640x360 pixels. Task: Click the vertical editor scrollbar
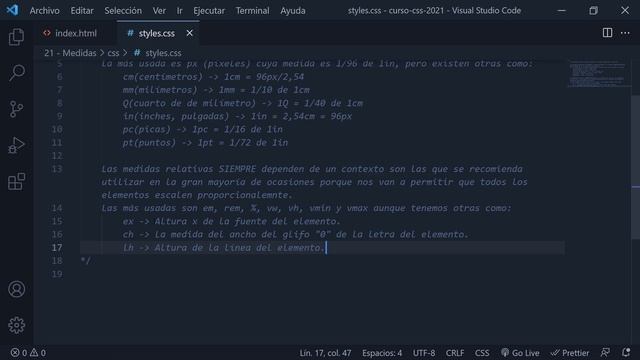coord(636,167)
